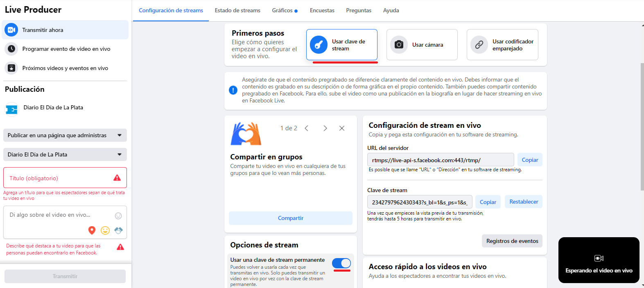Image resolution: width=644 pixels, height=288 pixels.
Task: Click the Registros de eventos button
Action: [x=512, y=241]
